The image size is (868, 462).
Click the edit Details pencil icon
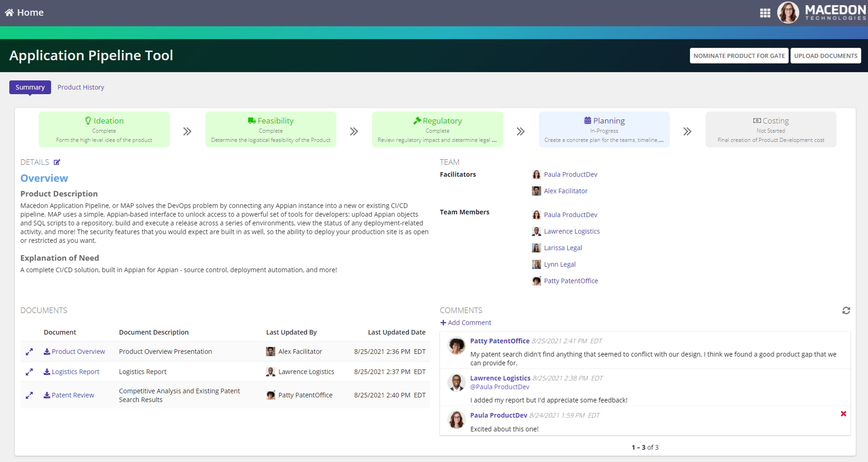[x=57, y=162]
